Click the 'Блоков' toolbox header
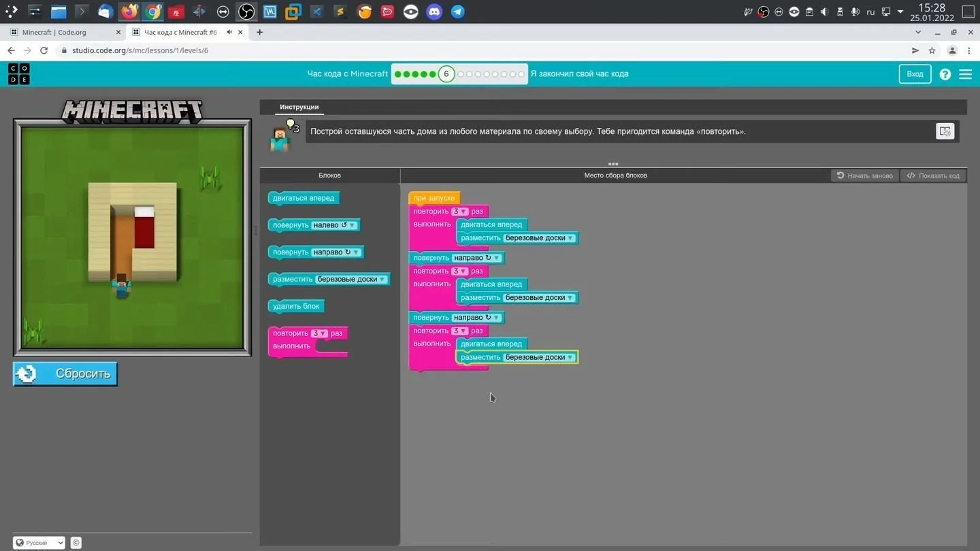 point(330,176)
